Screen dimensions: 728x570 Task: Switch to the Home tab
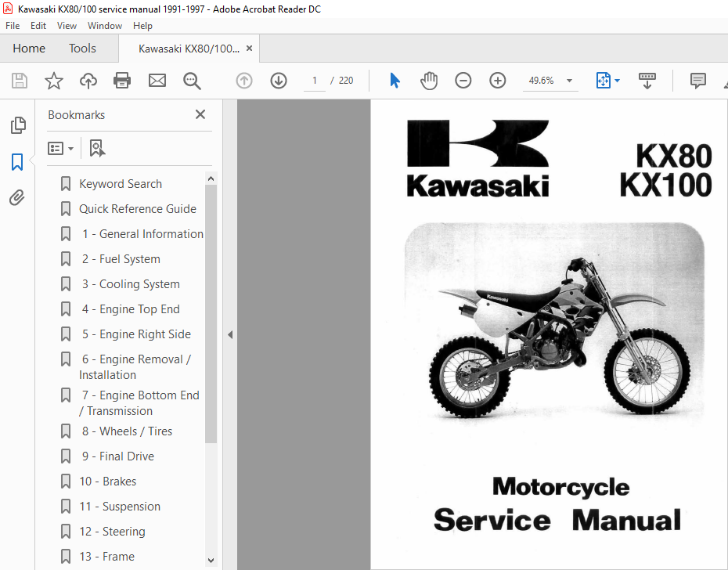(x=29, y=49)
